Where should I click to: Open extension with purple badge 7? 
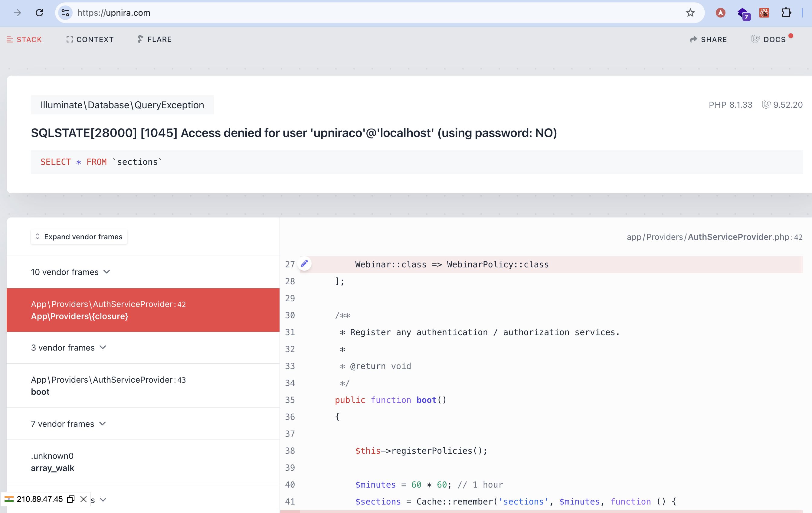click(x=743, y=14)
